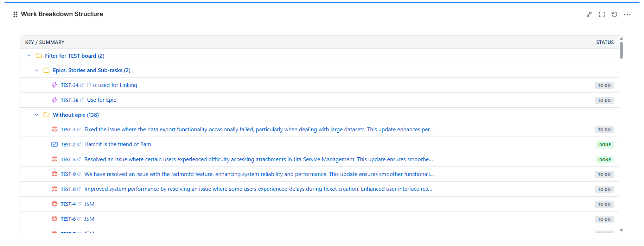Click the DONE status of TEST-2
Screen dimensions: 644x246
tap(605, 145)
